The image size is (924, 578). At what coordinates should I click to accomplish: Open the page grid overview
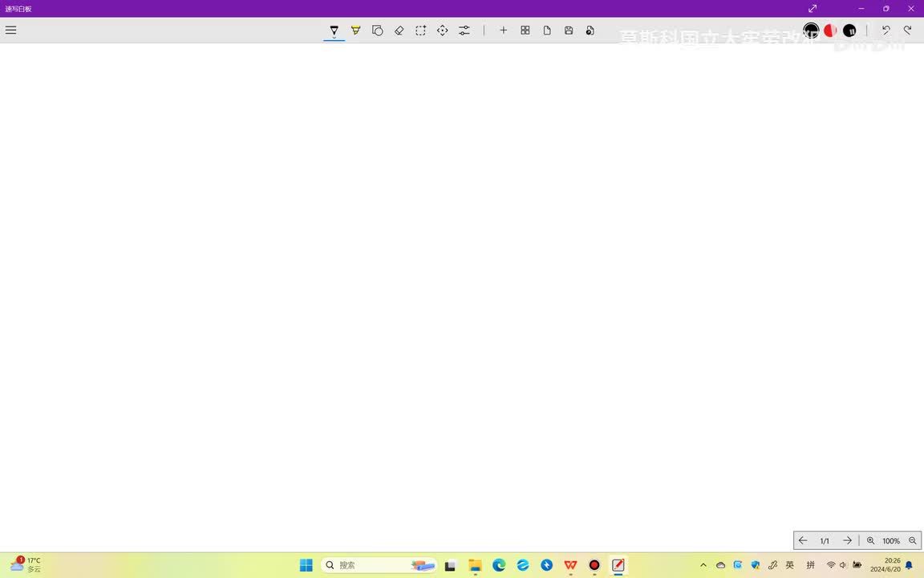[x=525, y=30]
